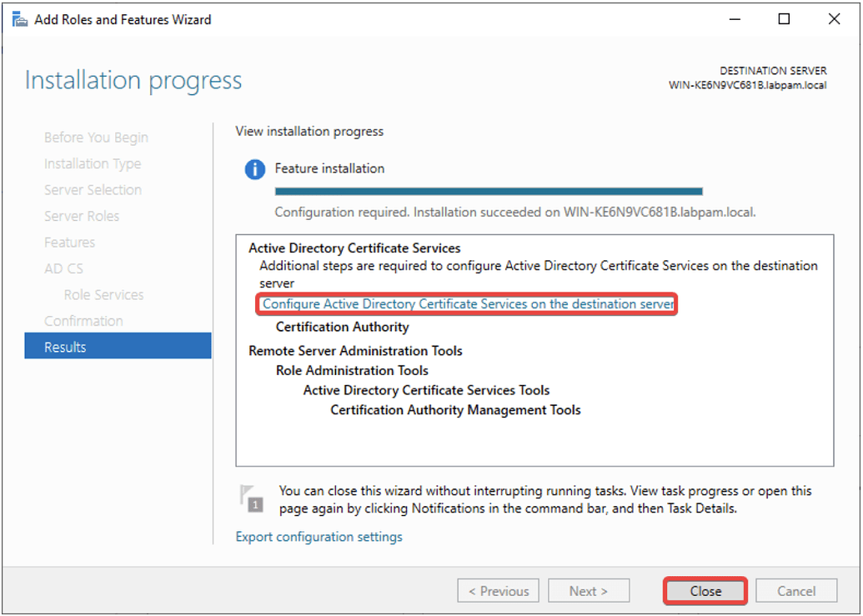Select the Role Services step
The image size is (863, 616).
click(104, 294)
